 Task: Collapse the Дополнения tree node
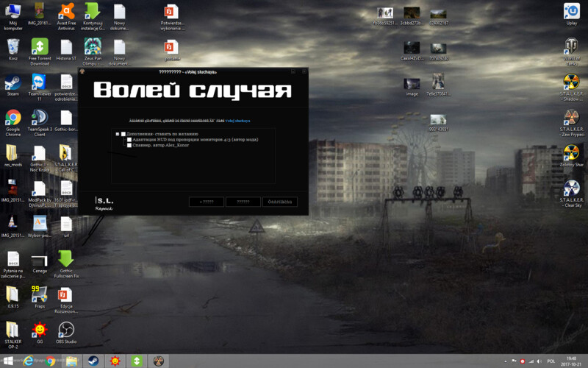[117, 134]
